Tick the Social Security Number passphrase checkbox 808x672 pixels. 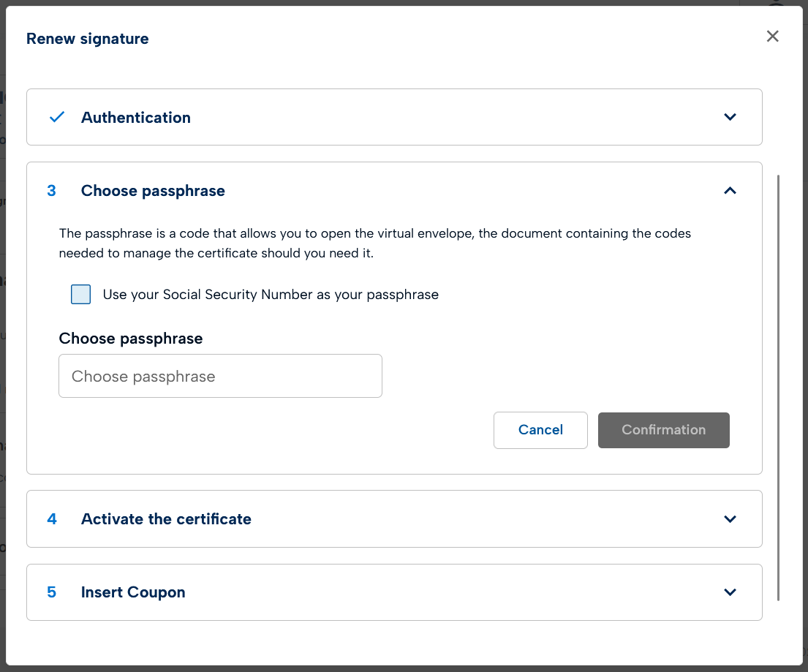[81, 295]
